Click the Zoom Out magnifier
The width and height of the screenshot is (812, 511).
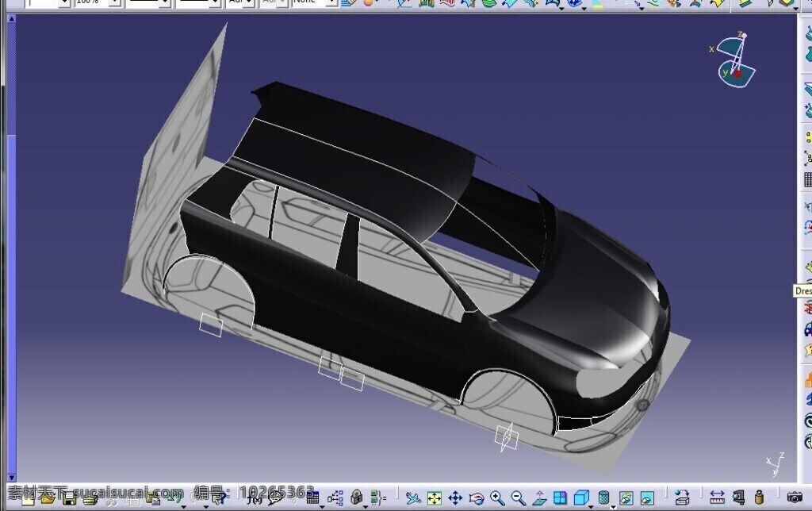pos(518,498)
